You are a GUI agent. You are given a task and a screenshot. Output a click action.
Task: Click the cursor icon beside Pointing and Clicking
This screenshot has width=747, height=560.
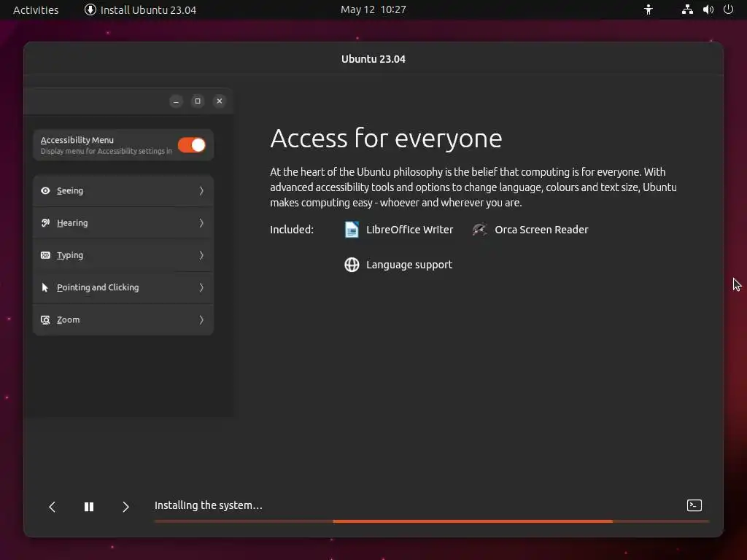pos(45,287)
